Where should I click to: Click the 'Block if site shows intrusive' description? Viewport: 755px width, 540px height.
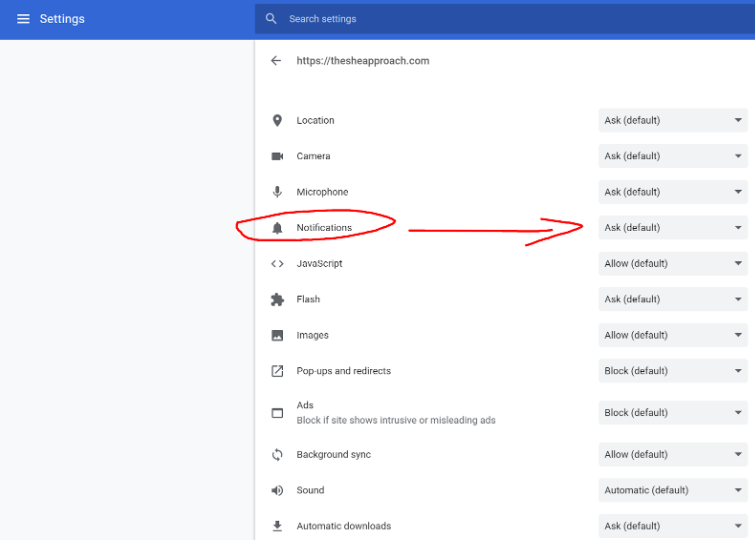coord(396,420)
